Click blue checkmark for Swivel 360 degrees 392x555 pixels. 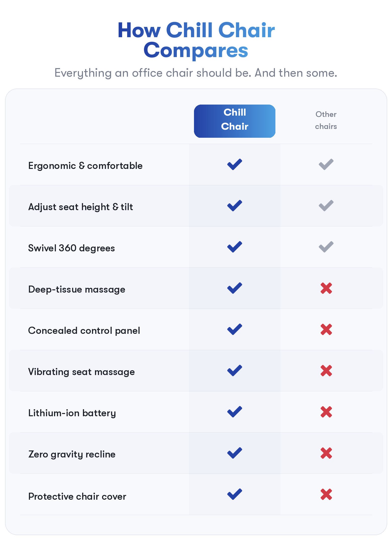click(x=234, y=247)
